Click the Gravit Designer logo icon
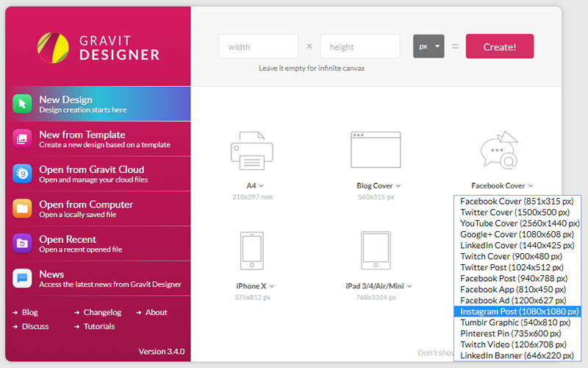 click(53, 47)
